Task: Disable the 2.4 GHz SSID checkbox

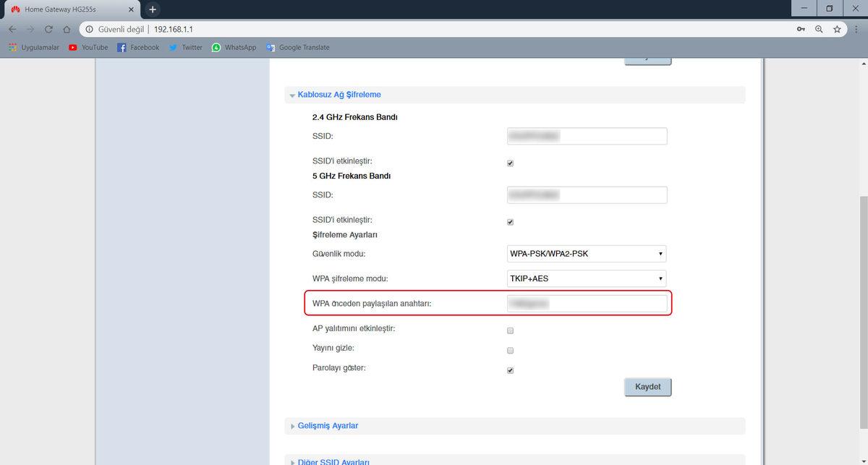Action: [x=510, y=163]
